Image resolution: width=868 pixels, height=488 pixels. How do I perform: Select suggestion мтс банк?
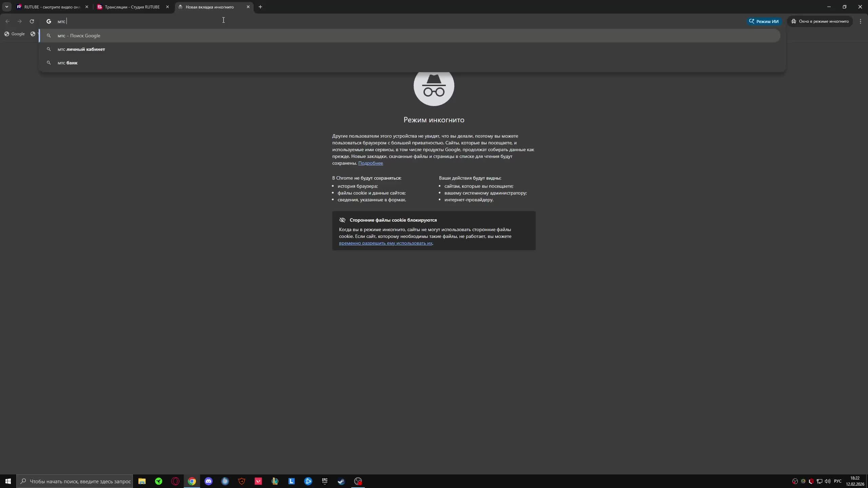click(68, 63)
